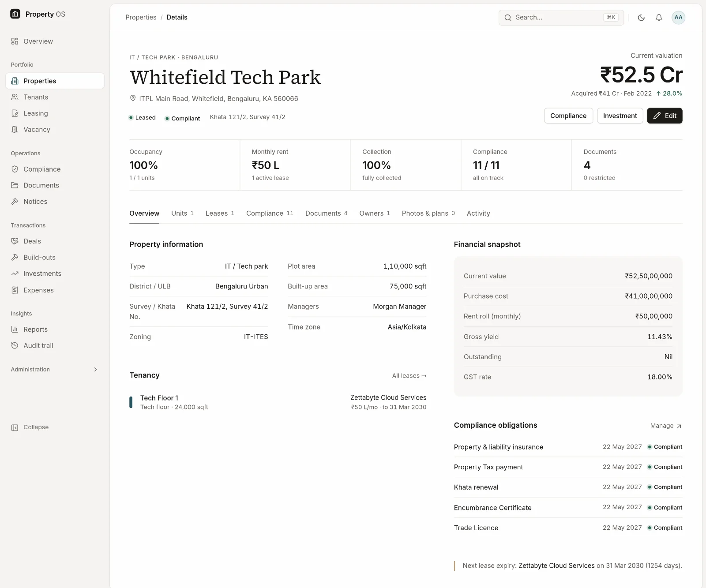Image resolution: width=706 pixels, height=588 pixels.
Task: Click the Investments trend icon
Action: point(15,273)
